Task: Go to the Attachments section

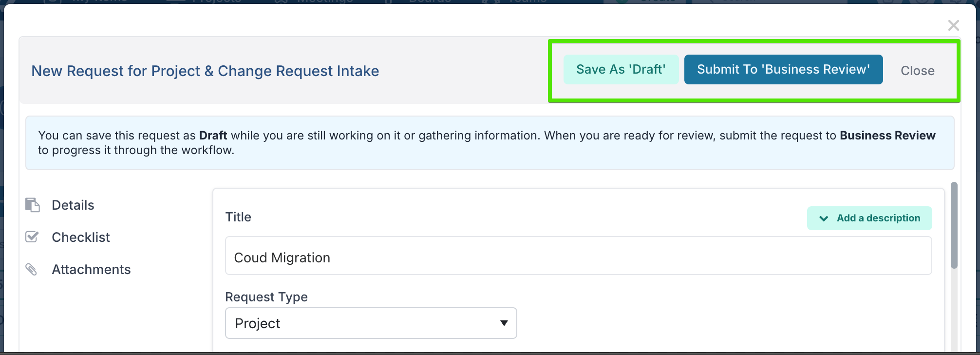Action: [91, 269]
